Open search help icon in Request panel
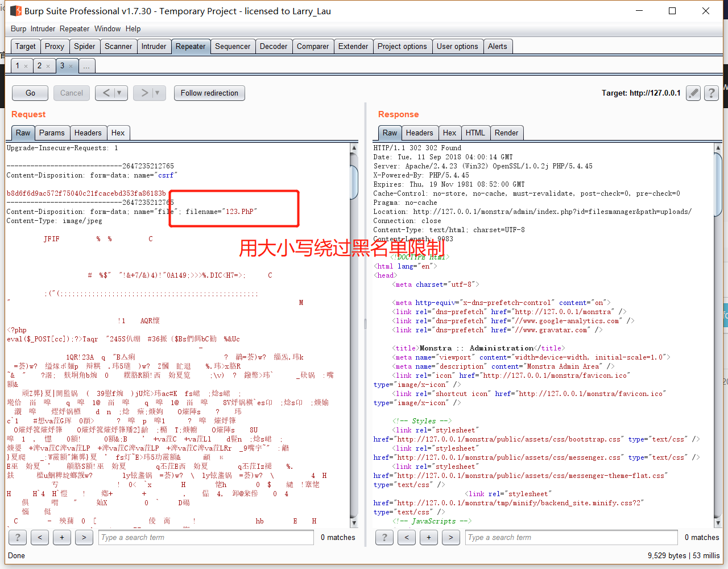This screenshot has width=728, height=569. coord(18,537)
